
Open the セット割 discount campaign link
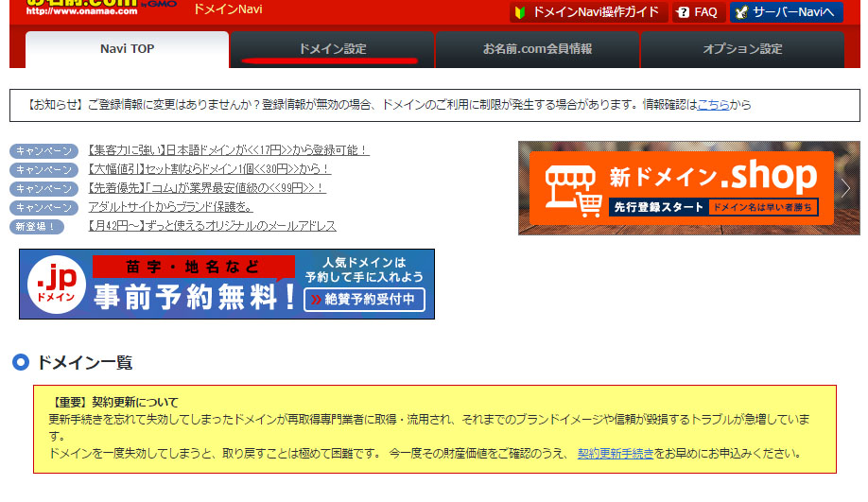(209, 169)
